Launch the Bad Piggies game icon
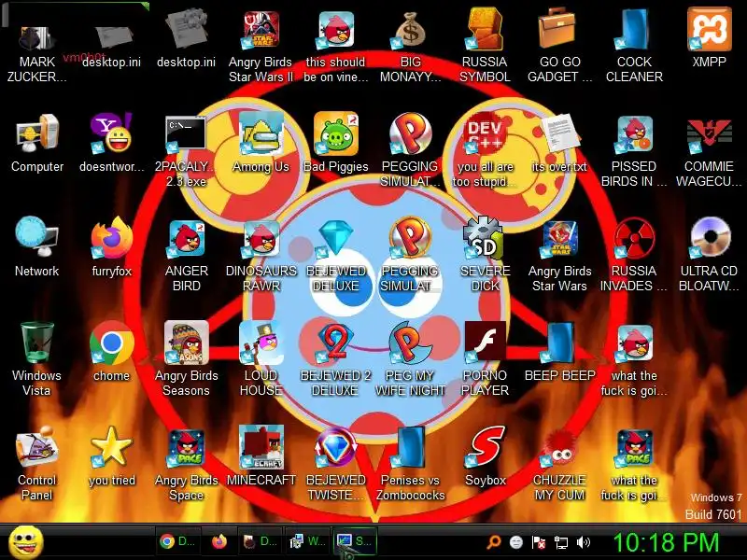The height and width of the screenshot is (560, 747). (336, 133)
